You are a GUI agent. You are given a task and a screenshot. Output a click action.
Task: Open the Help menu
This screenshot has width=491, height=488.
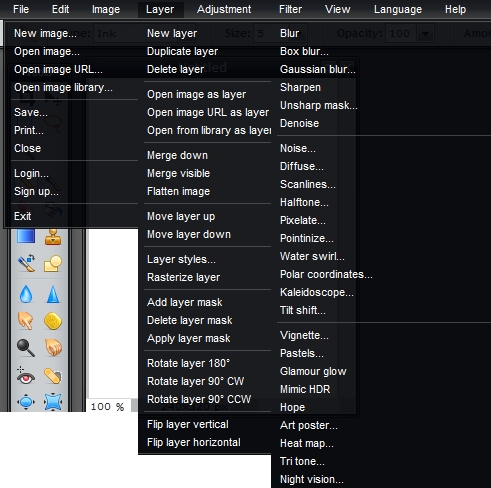coord(455,9)
